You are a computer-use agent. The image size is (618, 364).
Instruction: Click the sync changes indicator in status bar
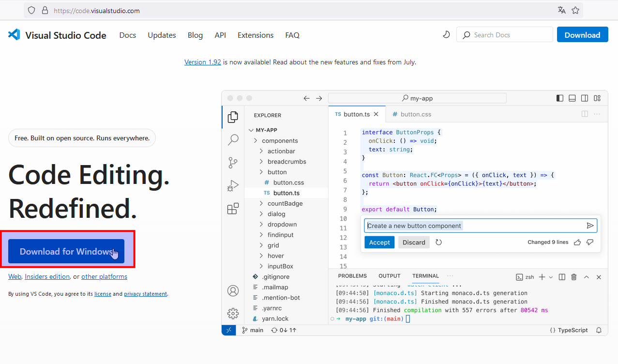(284, 330)
